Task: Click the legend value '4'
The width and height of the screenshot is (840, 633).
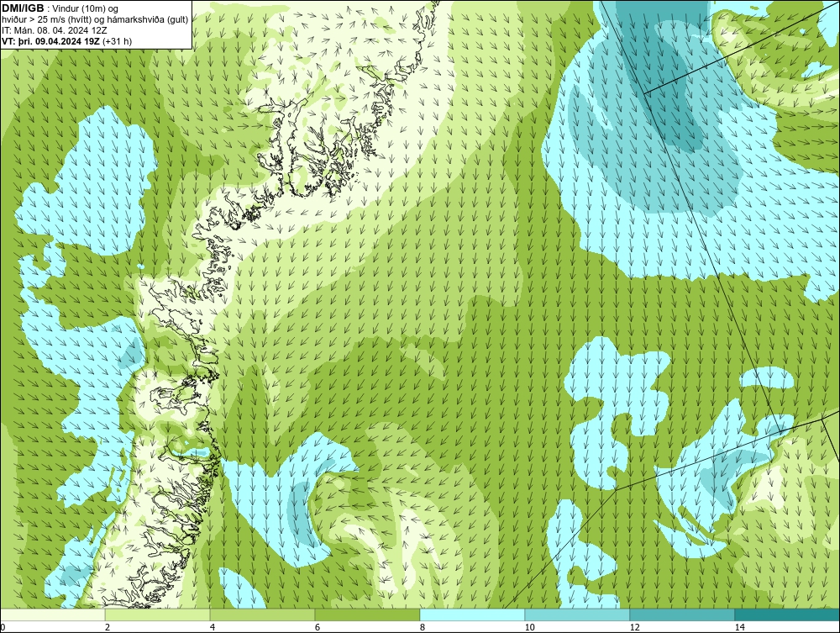Action: [213, 627]
